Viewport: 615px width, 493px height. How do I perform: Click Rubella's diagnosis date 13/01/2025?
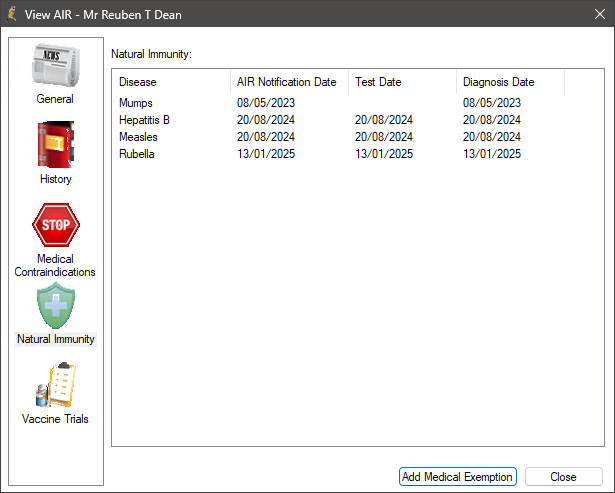(x=492, y=154)
